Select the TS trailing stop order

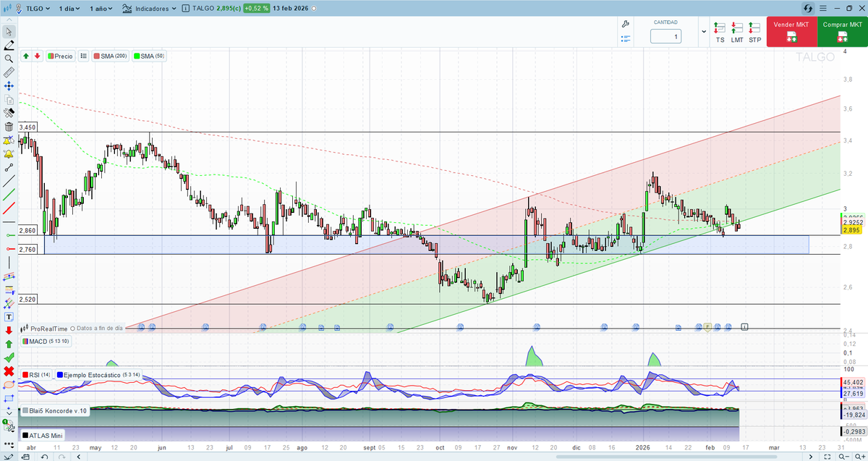click(x=720, y=33)
